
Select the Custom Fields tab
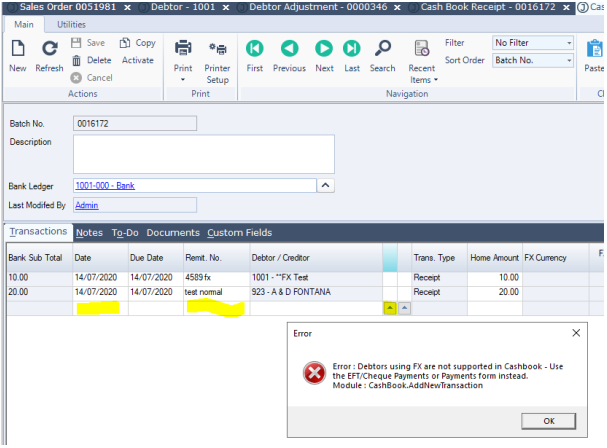pos(240,233)
